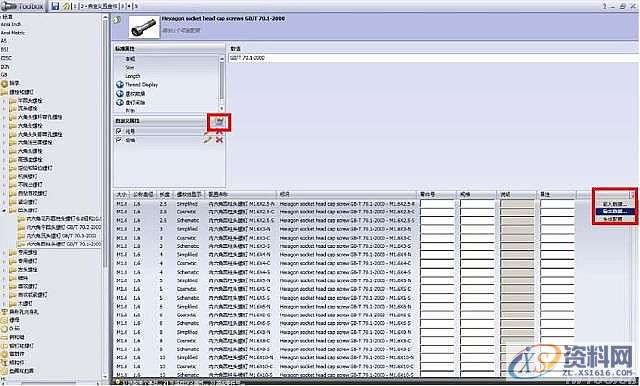Click the small green icon left of the screw thumbnail
The width and height of the screenshot is (640, 386).
[117, 20]
